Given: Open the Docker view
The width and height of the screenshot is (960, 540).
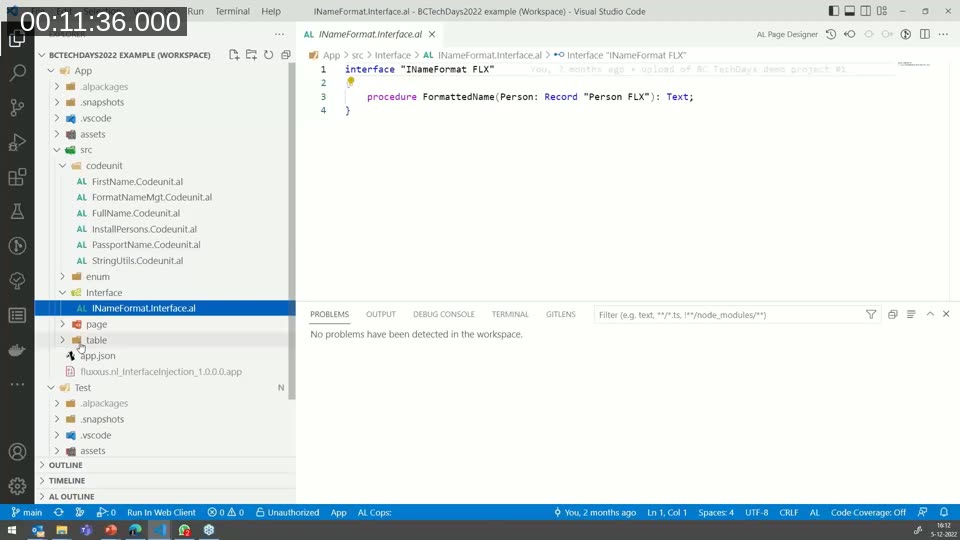Looking at the screenshot, I should coord(17,350).
